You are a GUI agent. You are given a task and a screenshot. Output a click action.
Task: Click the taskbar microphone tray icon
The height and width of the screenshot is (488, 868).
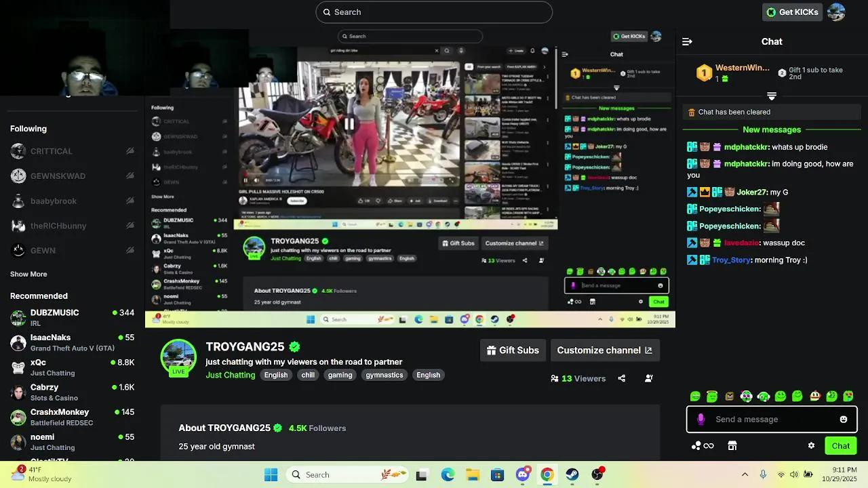pos(763,475)
